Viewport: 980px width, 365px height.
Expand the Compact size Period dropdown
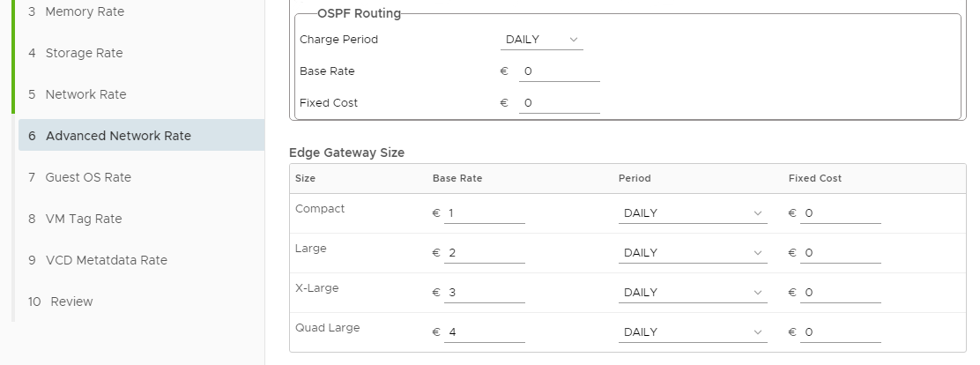[x=692, y=213]
